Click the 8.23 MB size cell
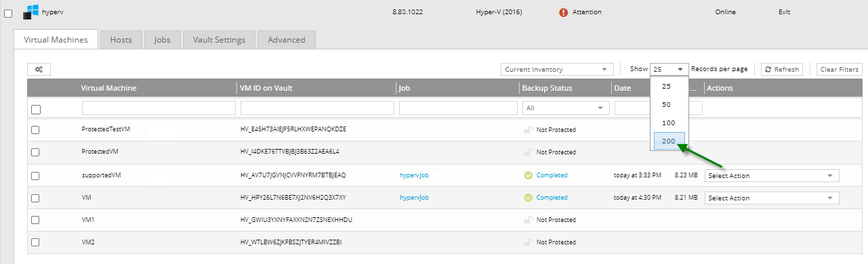Viewport: 868px width, 264px height. coord(686,175)
